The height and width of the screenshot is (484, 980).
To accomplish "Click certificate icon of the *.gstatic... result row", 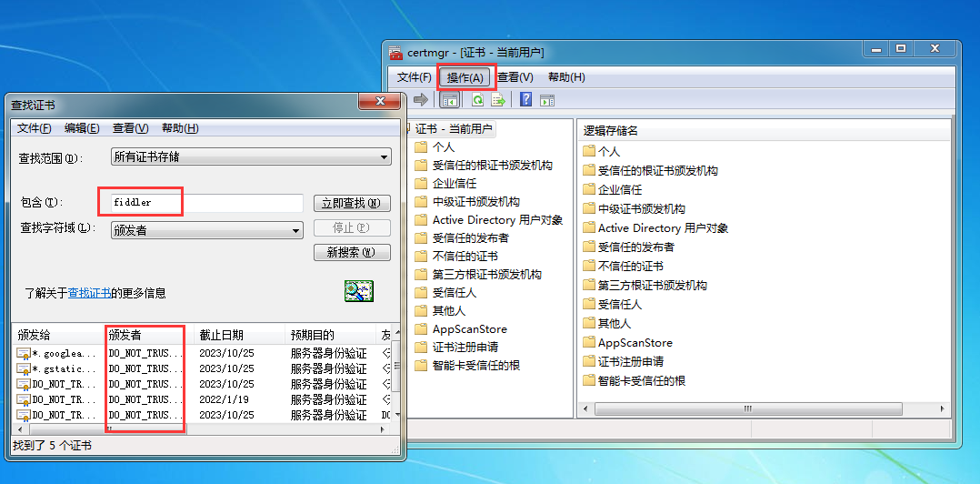I will [23, 369].
